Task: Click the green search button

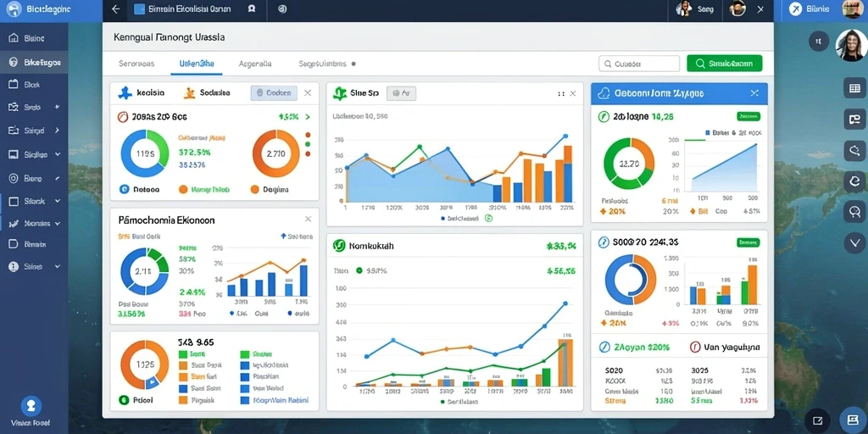Action: click(724, 64)
